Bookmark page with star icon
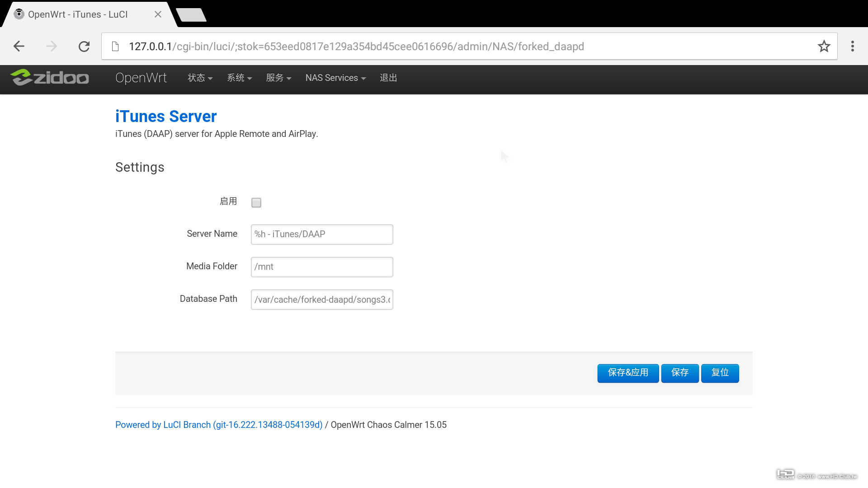 824,46
